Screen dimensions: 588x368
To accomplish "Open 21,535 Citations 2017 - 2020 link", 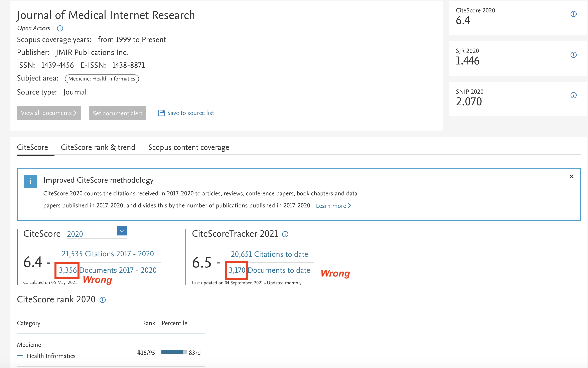I will (108, 254).
